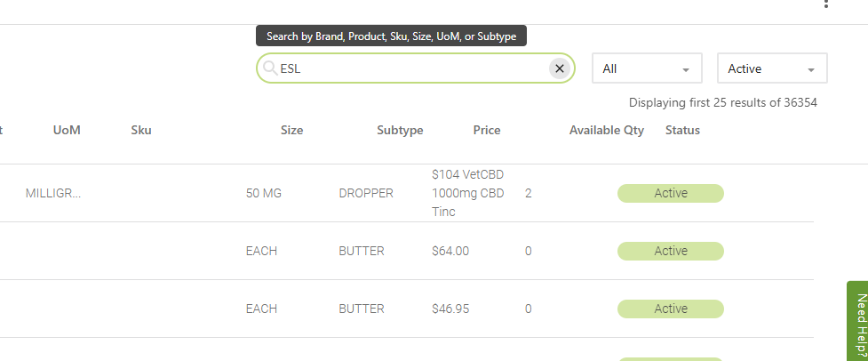
Task: Sort by the Size column header
Action: [x=291, y=130]
